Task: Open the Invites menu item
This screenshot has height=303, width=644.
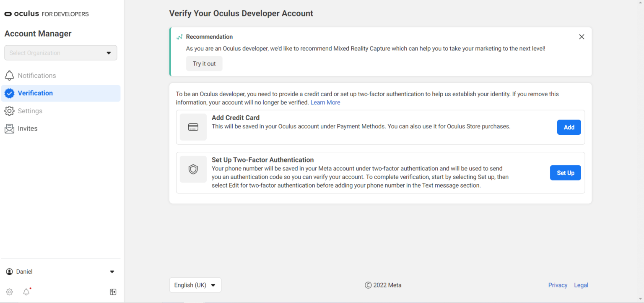Action: (x=28, y=129)
